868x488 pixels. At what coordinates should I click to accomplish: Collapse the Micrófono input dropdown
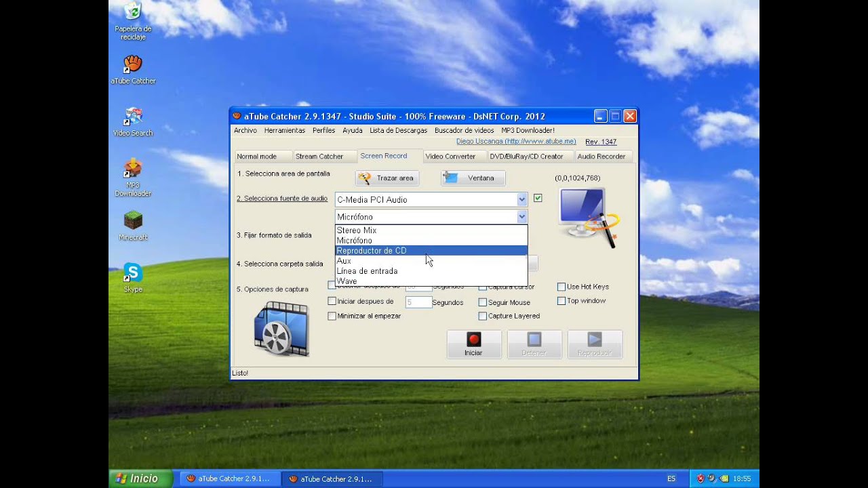point(521,217)
